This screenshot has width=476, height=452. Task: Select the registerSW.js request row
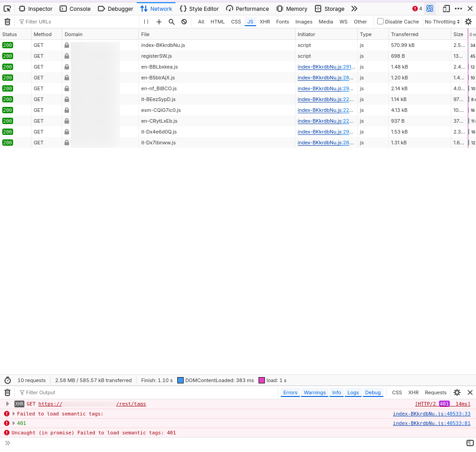(x=157, y=56)
